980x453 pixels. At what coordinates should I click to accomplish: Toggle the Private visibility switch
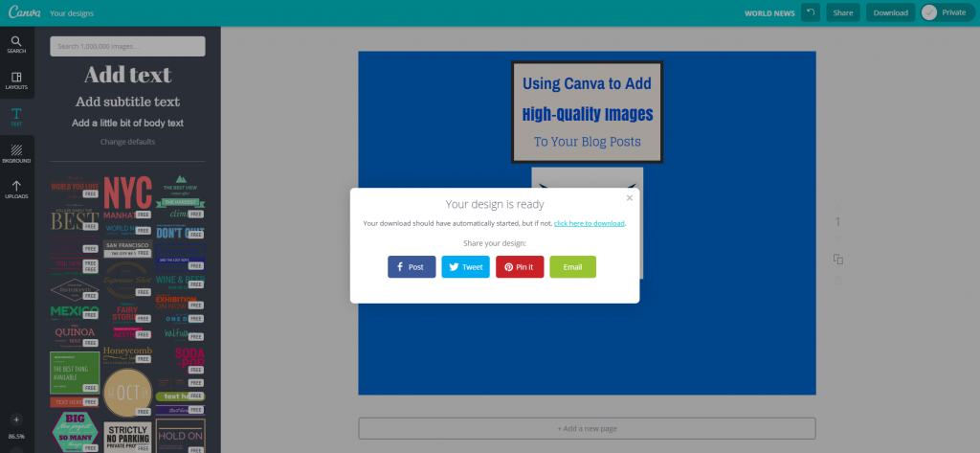[947, 12]
